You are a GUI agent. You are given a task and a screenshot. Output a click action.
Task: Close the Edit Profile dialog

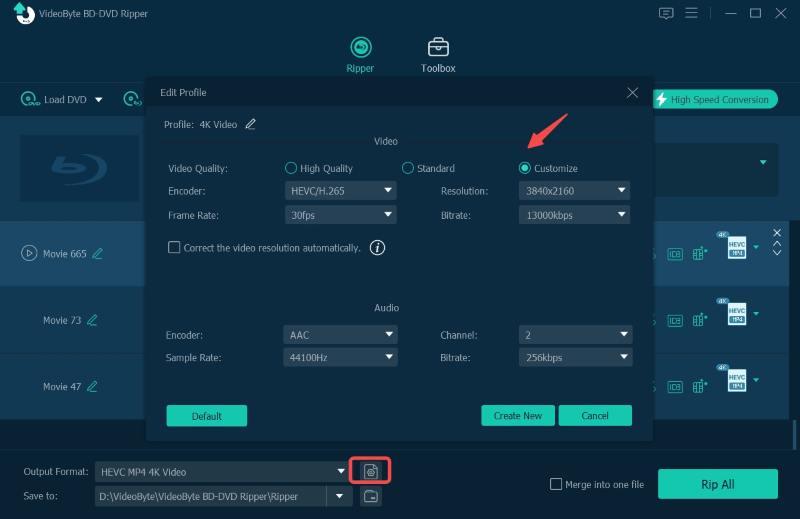(x=632, y=92)
